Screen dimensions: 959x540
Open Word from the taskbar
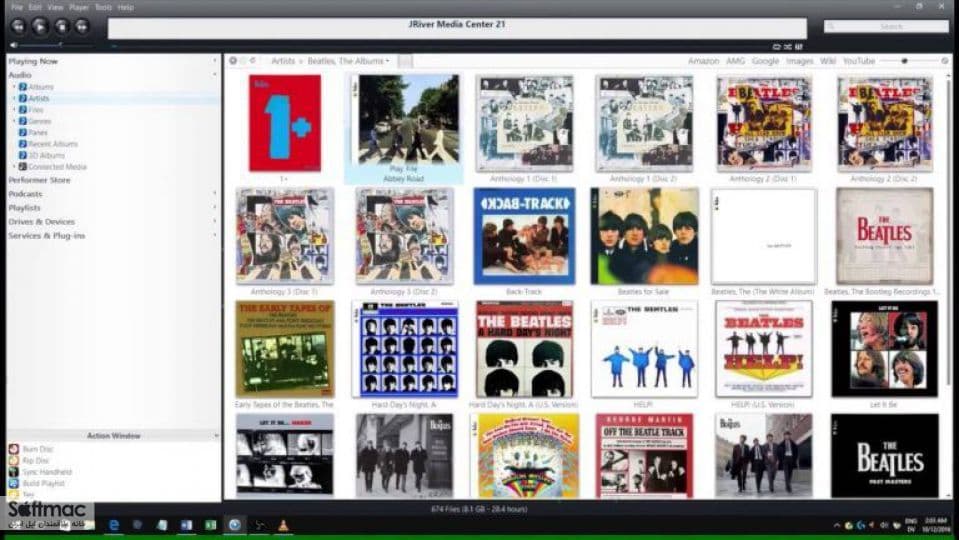pos(187,525)
